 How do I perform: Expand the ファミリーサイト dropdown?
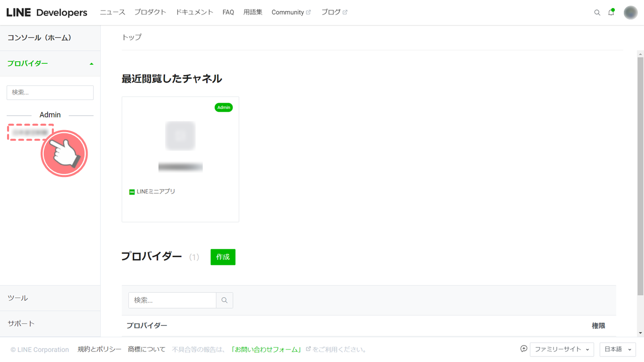562,349
